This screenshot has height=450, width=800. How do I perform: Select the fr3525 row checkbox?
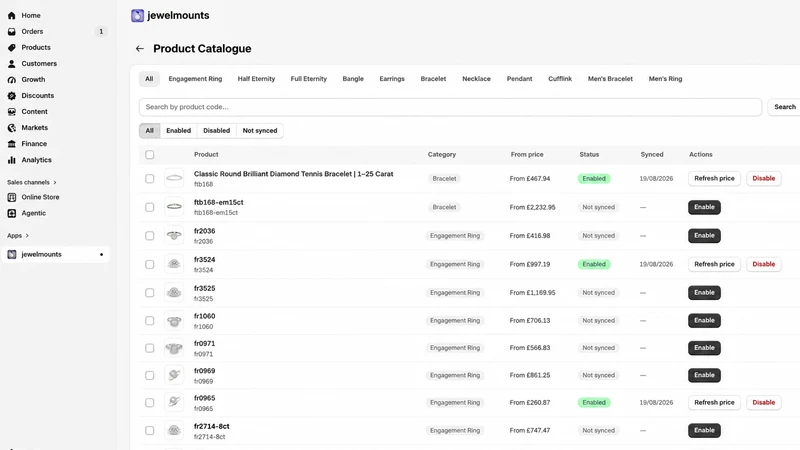click(x=149, y=293)
